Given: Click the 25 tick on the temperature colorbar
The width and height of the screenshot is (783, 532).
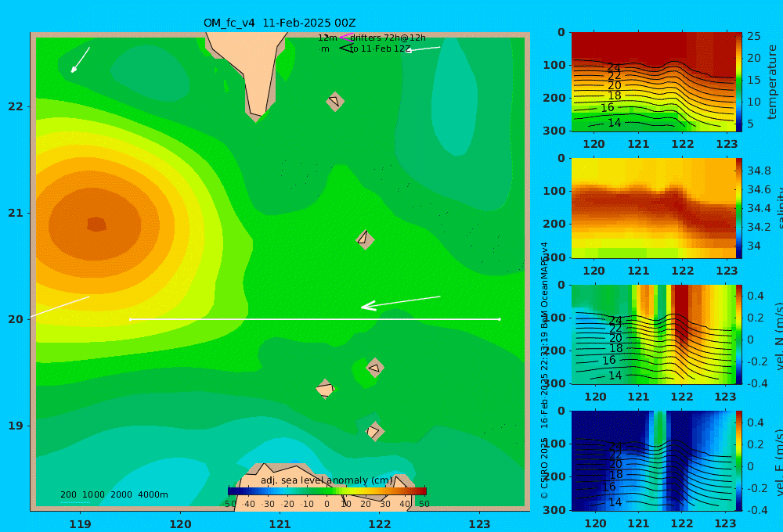Looking at the screenshot, I should [753, 37].
